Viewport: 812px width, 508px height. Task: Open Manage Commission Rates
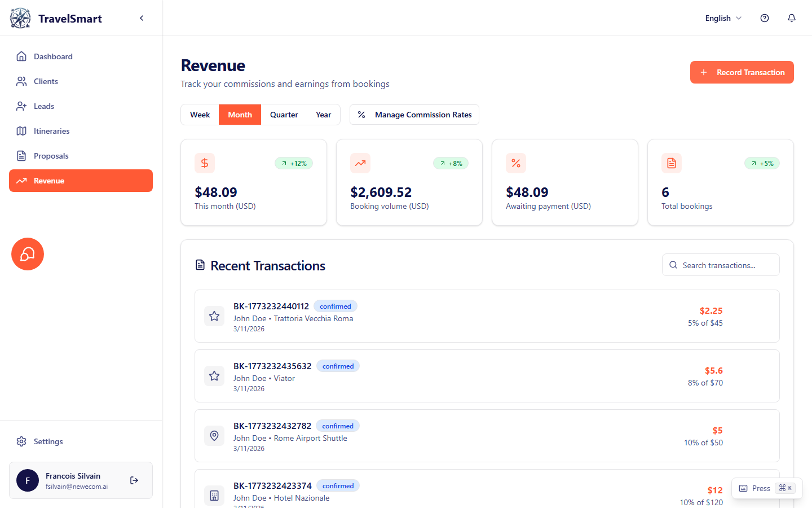click(414, 115)
